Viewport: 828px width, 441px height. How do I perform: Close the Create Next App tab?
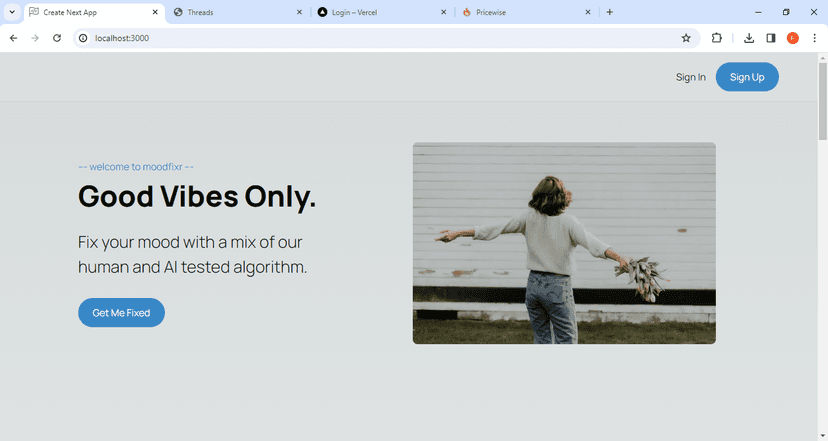[155, 12]
